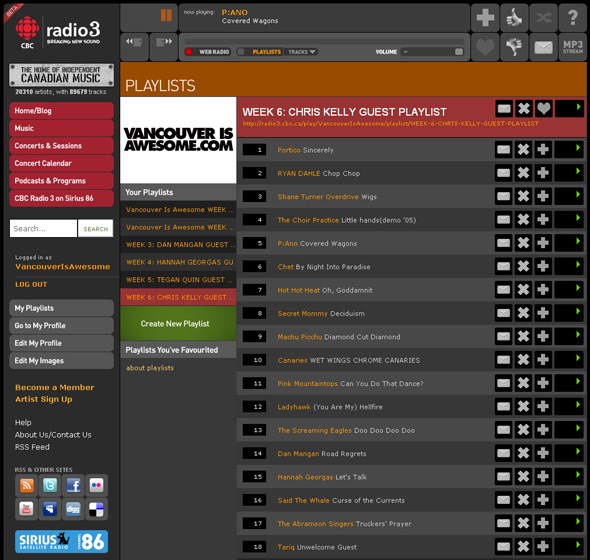The height and width of the screenshot is (560, 590).
Task: Email Hannah Georgas Let's Talk track
Action: click(x=503, y=476)
